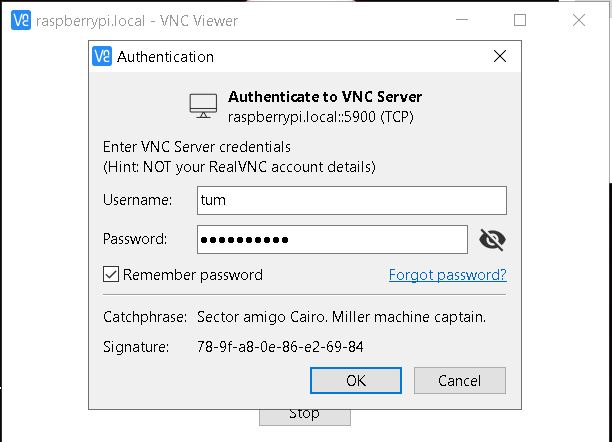Maximize the VNC Viewer window
This screenshot has height=442, width=612.
pos(520,20)
